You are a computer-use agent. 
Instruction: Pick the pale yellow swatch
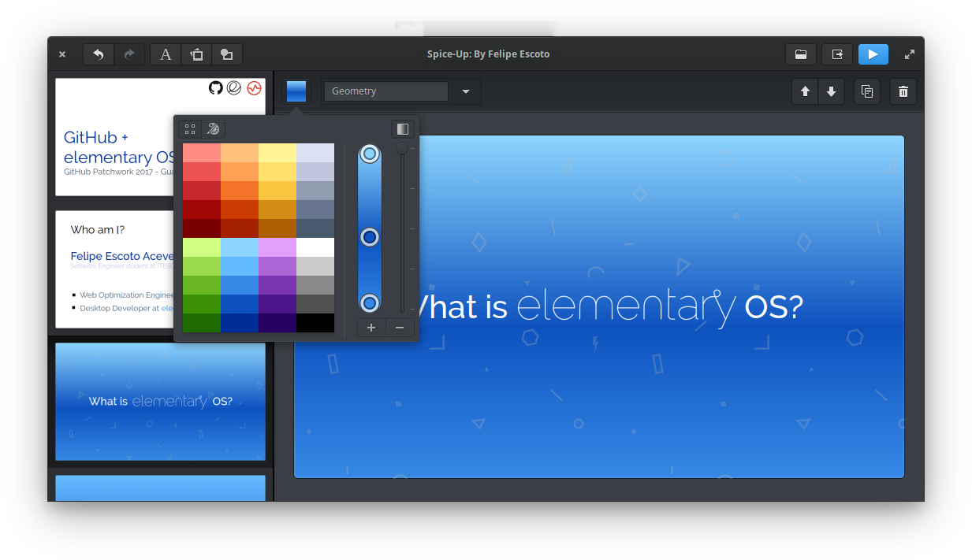(x=277, y=153)
